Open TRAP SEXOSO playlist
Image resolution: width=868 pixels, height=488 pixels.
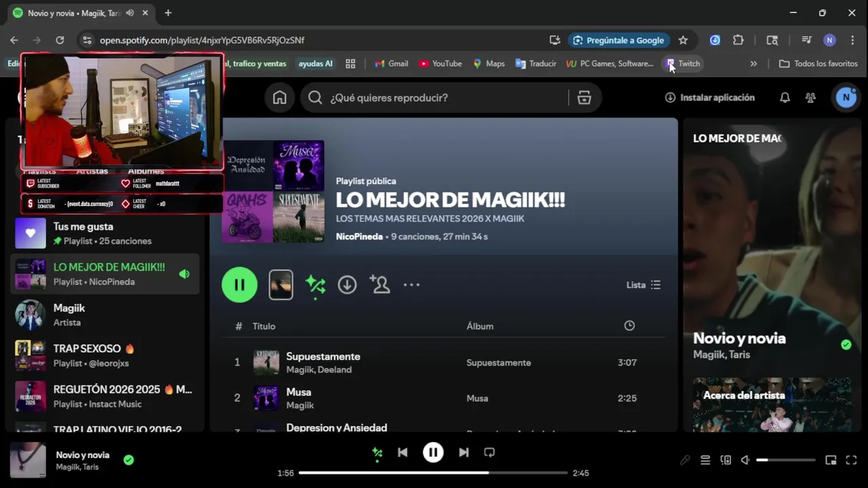pos(105,355)
